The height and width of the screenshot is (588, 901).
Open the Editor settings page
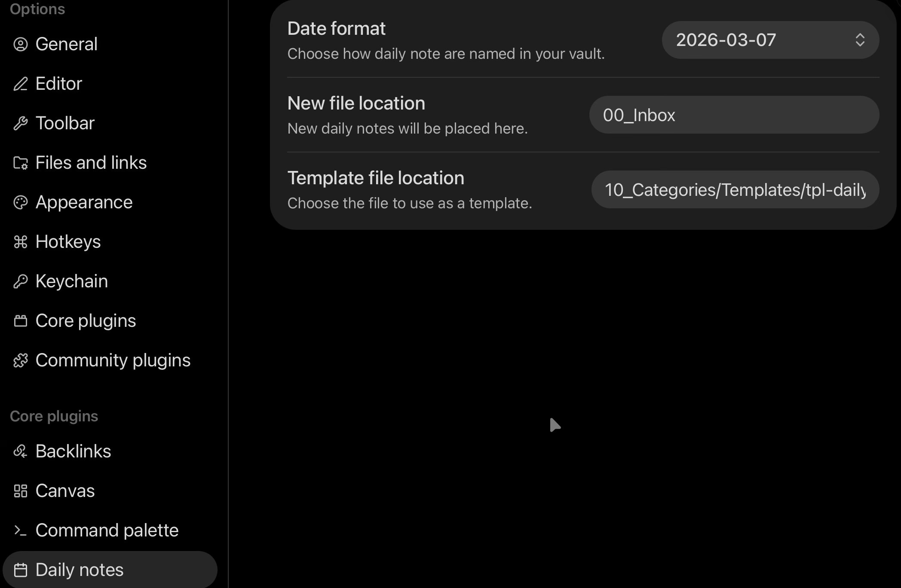click(x=58, y=84)
